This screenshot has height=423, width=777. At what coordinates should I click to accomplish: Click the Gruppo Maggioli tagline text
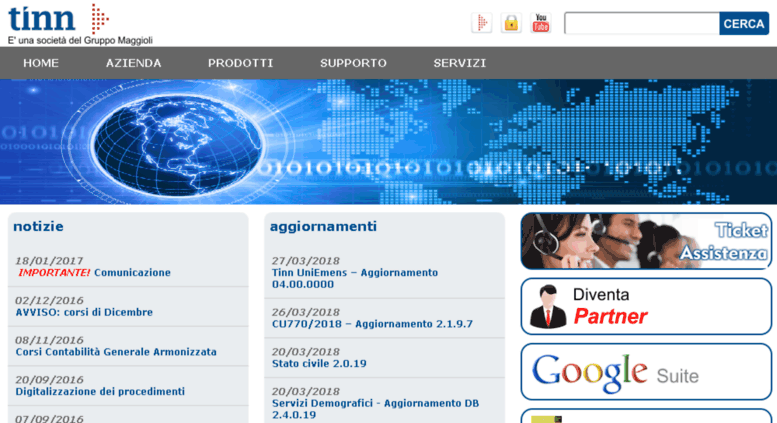80,41
